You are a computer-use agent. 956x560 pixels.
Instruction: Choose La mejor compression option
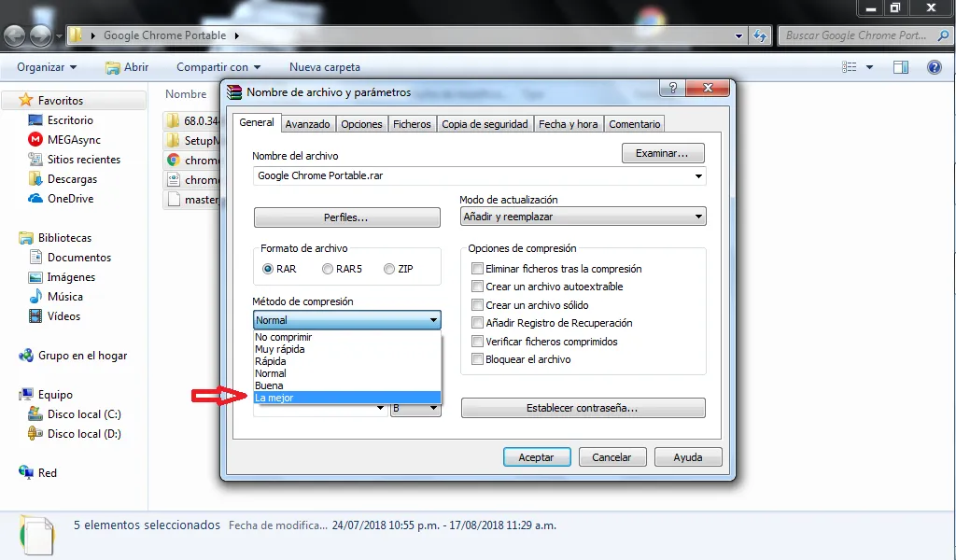coord(347,398)
